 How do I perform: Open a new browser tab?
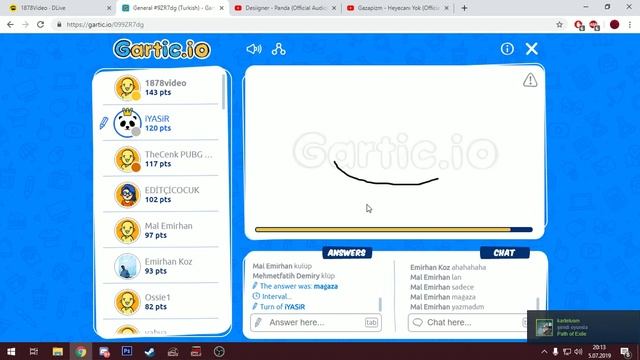[x=464, y=8]
